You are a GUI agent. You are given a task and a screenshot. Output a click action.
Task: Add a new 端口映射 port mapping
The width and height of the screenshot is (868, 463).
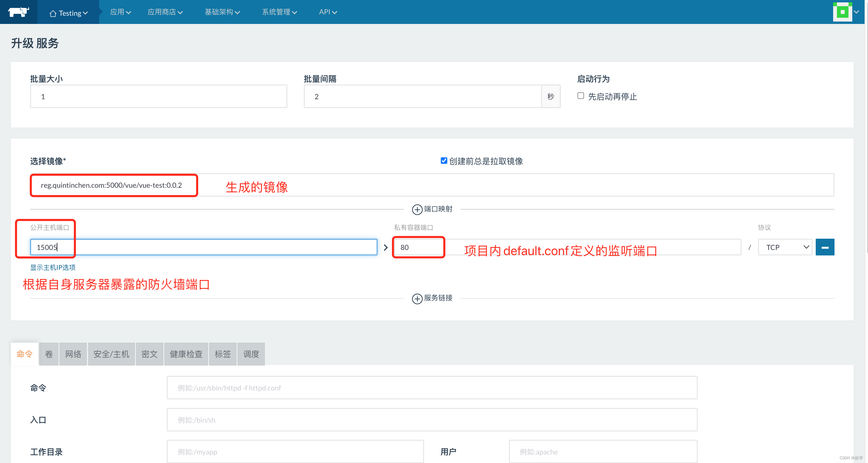pyautogui.click(x=432, y=209)
